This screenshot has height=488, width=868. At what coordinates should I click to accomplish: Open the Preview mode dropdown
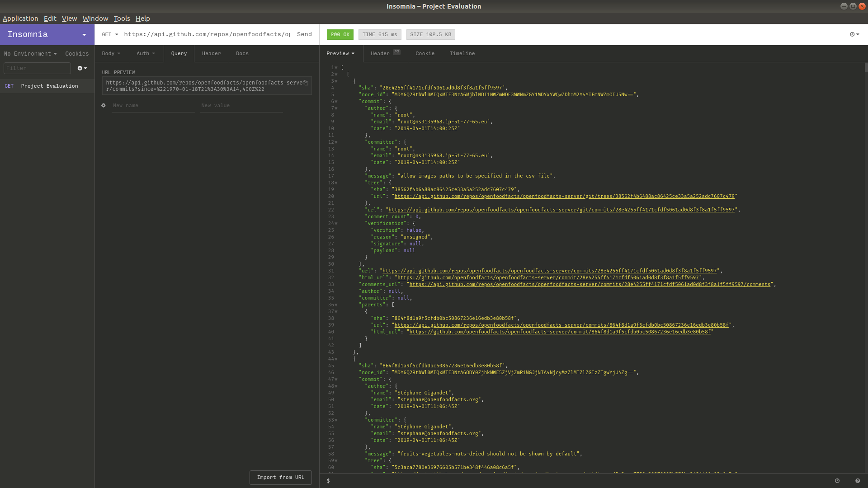(x=340, y=53)
